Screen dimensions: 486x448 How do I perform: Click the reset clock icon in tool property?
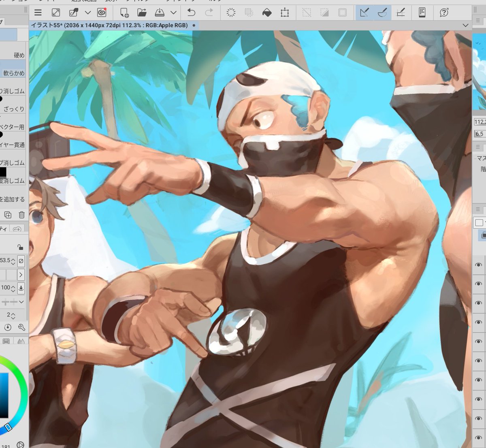pyautogui.click(x=8, y=327)
